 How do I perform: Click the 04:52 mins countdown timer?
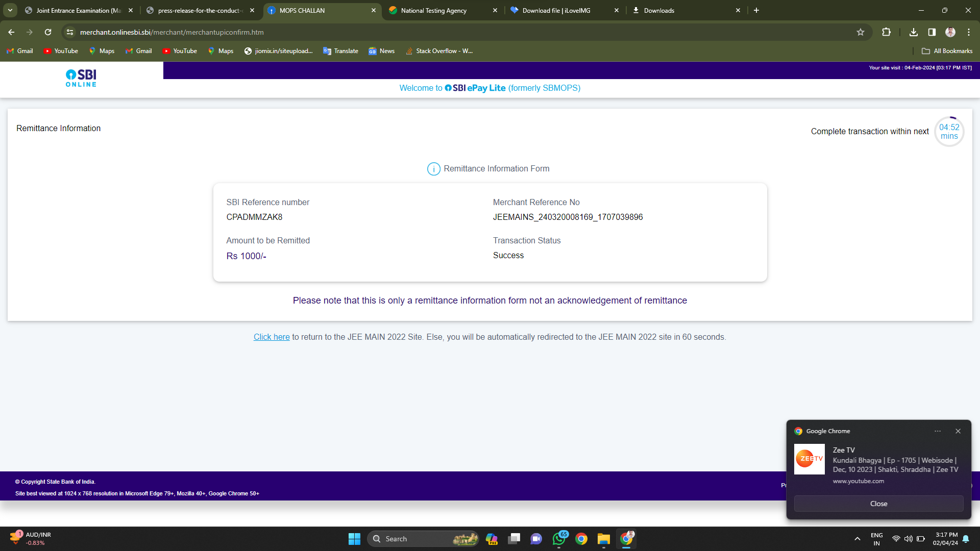[949, 132]
